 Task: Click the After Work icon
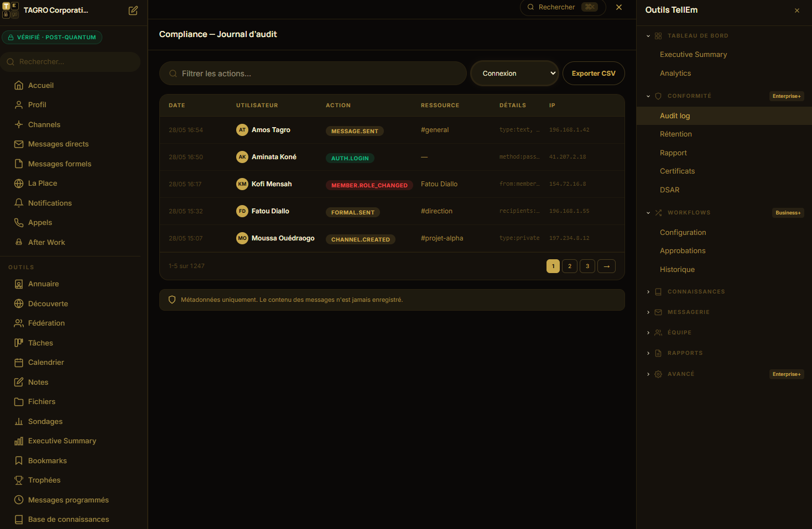[19, 242]
